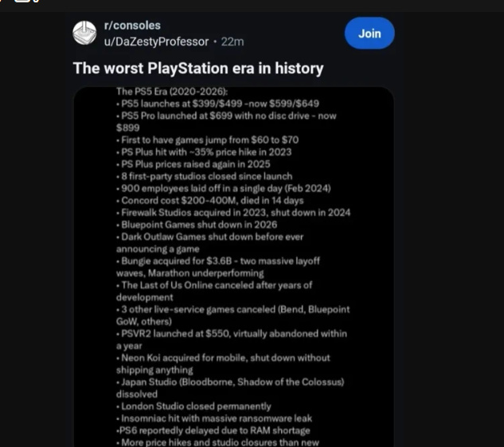Image resolution: width=504 pixels, height=447 pixels.
Task: Open the r/consoles subreddit link
Action: coord(126,26)
